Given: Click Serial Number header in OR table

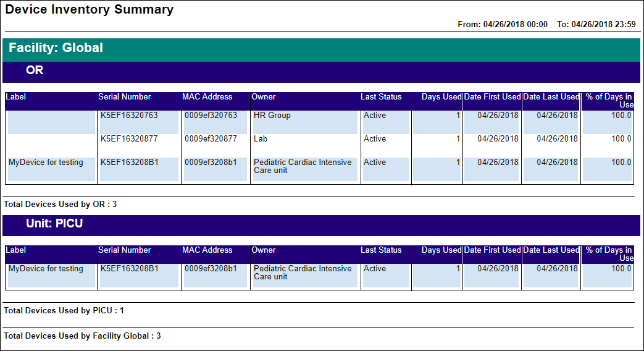Looking at the screenshot, I should [125, 96].
